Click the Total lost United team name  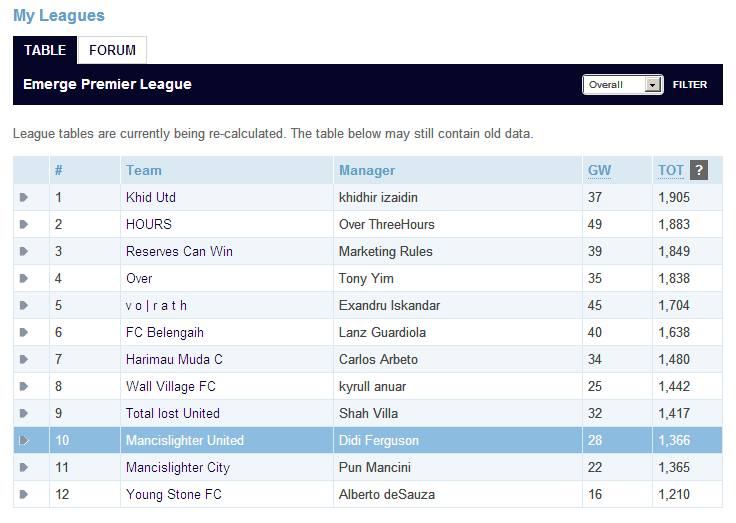tap(173, 413)
